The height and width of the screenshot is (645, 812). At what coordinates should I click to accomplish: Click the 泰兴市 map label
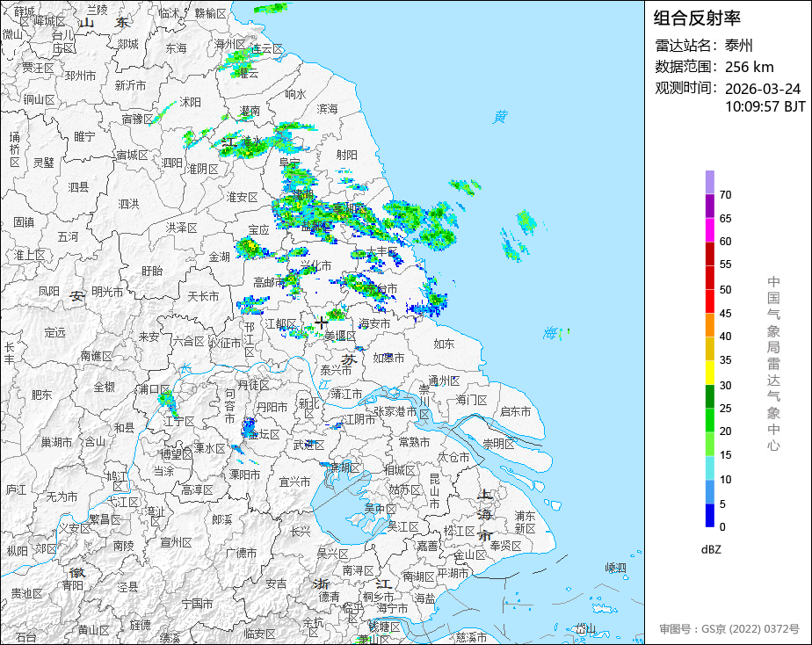pos(336,370)
